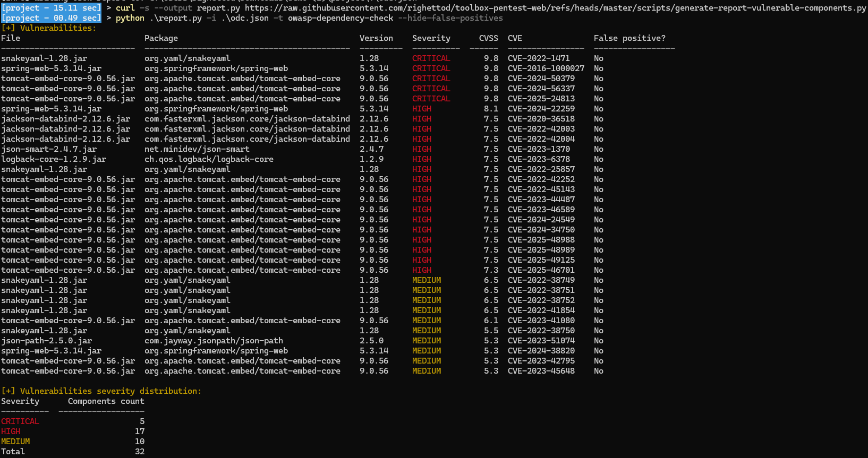Click the raw.githubusercontent.com script URL
This screenshot has width=868, height=458.
coord(556,8)
